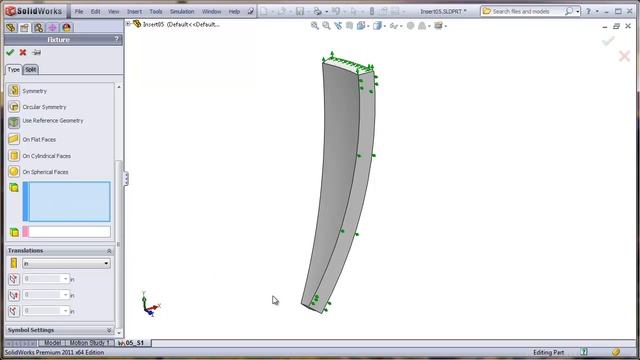Image resolution: width=640 pixels, height=360 pixels.
Task: Click the traffic-light Rebuild icon
Action: pyautogui.click(x=371, y=11)
